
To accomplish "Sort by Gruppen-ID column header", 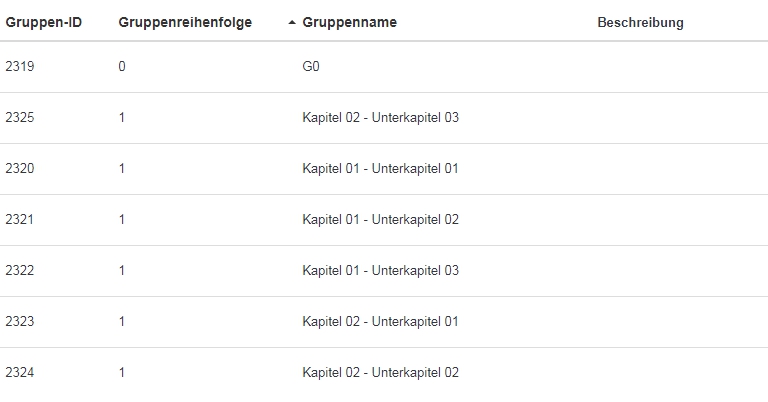I will pyautogui.click(x=44, y=22).
